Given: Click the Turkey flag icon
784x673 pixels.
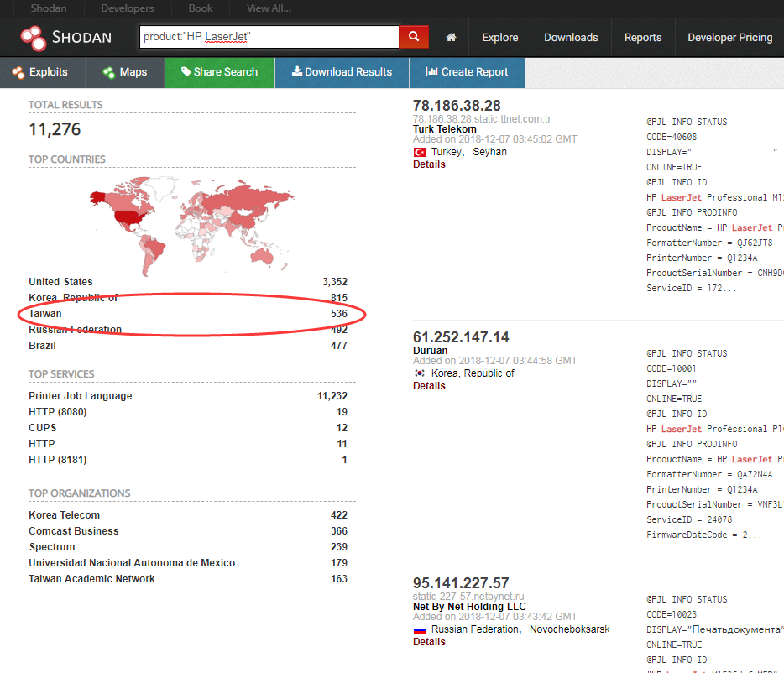Looking at the screenshot, I should point(420,153).
